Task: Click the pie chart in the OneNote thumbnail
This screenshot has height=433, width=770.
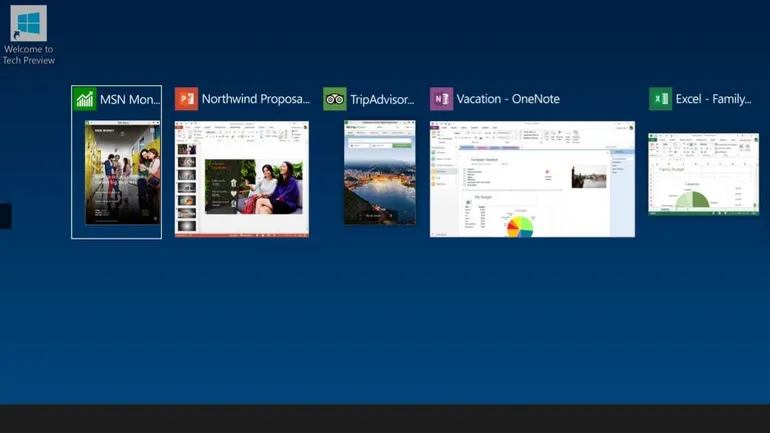Action: pos(520,227)
